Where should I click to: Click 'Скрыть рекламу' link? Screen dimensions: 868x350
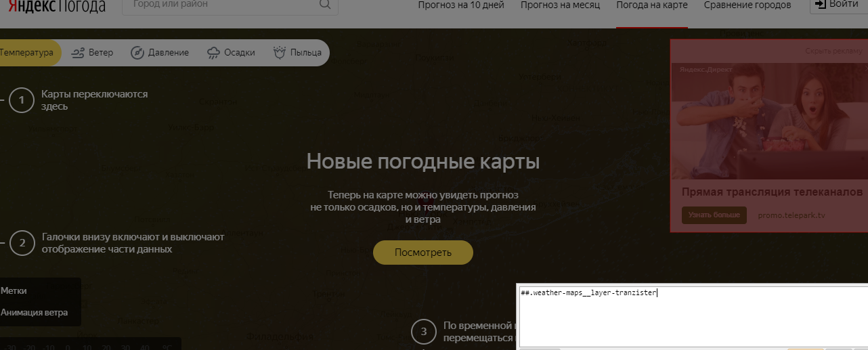pos(833,51)
